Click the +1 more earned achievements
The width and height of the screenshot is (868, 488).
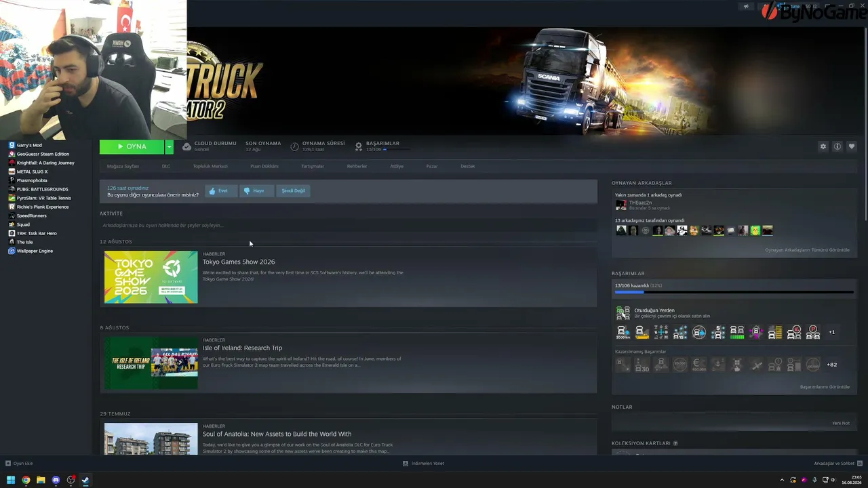(832, 332)
